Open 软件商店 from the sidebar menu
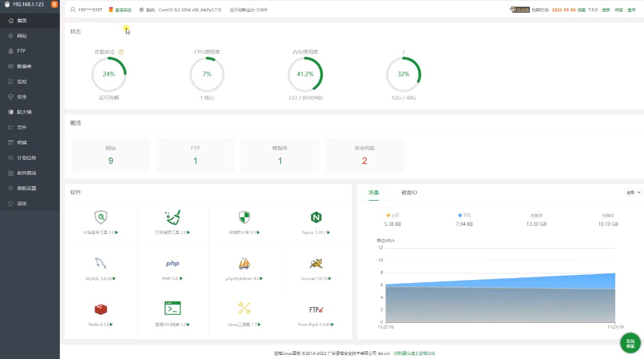This screenshot has height=359, width=644. 26,173
